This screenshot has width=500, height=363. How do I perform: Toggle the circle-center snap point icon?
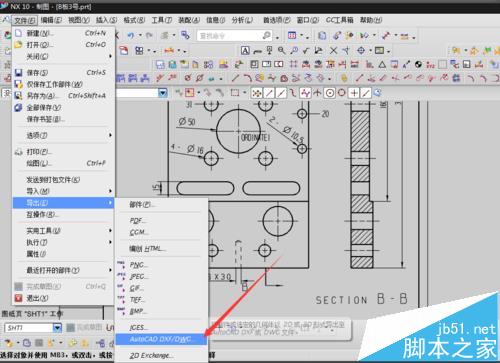pyautogui.click(x=330, y=93)
